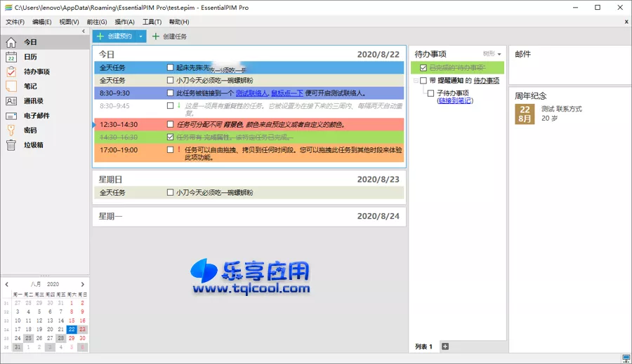Select the red 12:30–14:30 task row
This screenshot has height=364, width=632.
click(249, 124)
